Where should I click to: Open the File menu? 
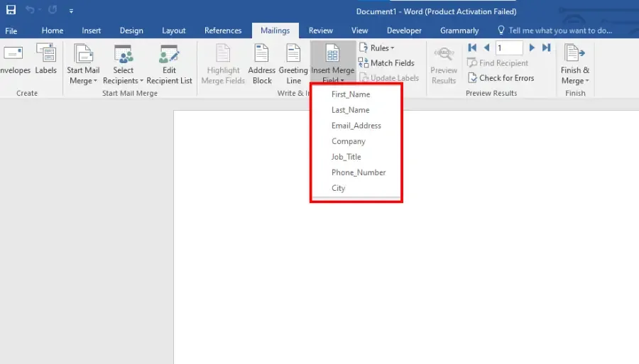click(11, 31)
